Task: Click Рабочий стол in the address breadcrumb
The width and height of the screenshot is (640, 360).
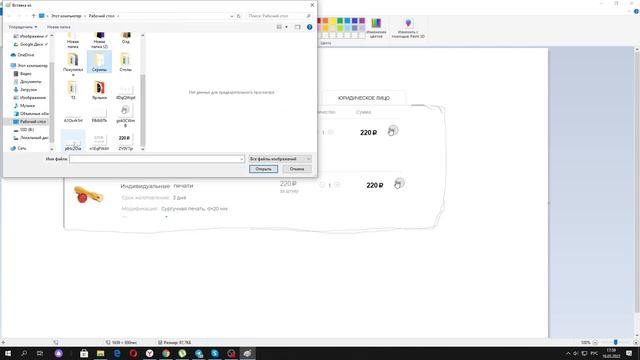Action: click(x=102, y=16)
